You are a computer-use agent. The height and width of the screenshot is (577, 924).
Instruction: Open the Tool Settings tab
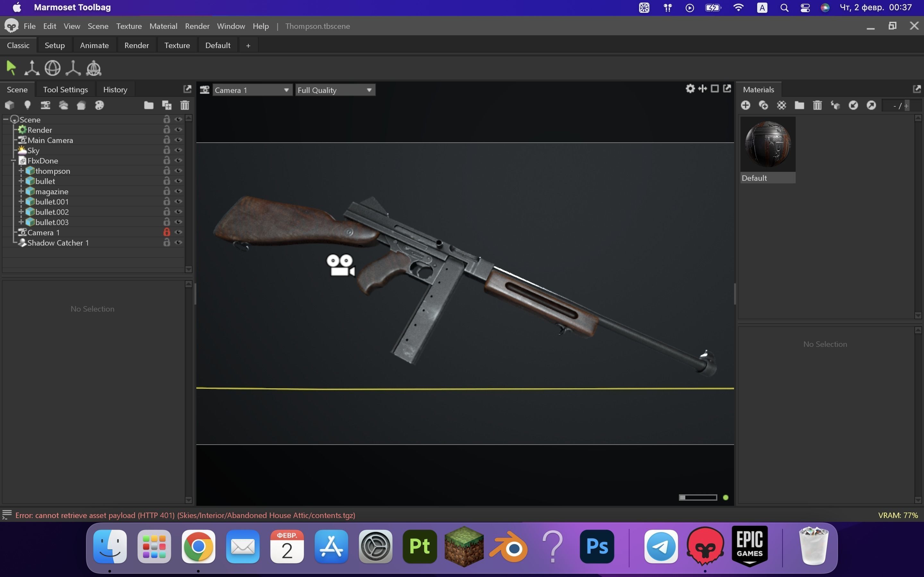65,90
